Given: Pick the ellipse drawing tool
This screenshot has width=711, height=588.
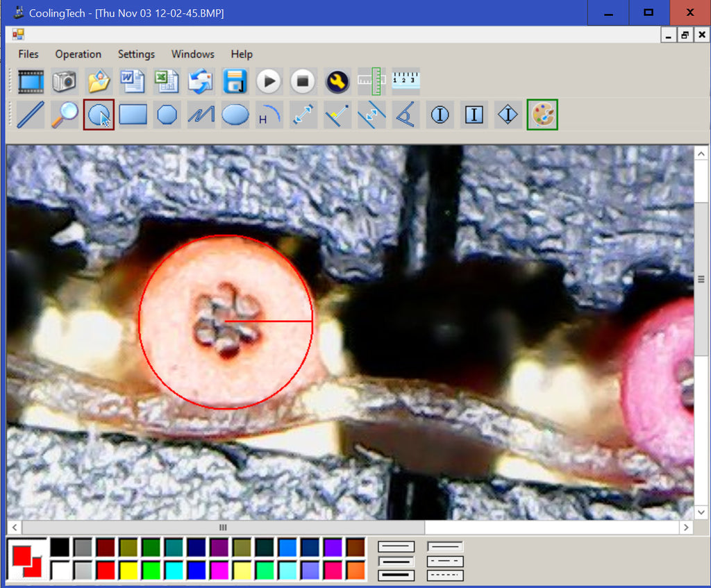Looking at the screenshot, I should 235,115.
